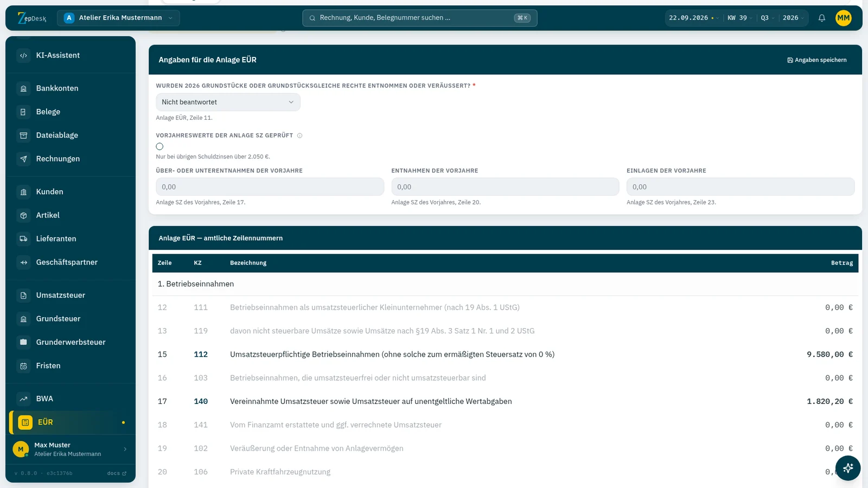The height and width of the screenshot is (488, 868).
Task: Click info icon beside Vorjahreswerte der Anlage SZ
Action: (299, 136)
